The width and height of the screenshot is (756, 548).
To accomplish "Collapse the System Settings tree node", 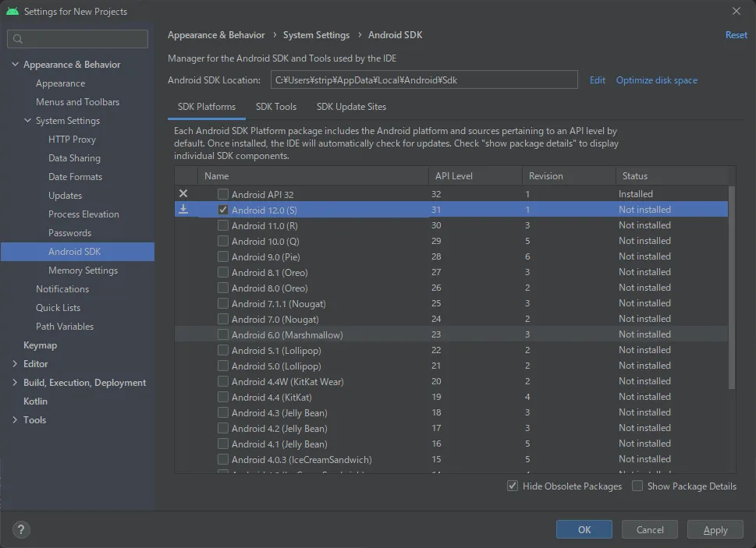I will coord(27,121).
